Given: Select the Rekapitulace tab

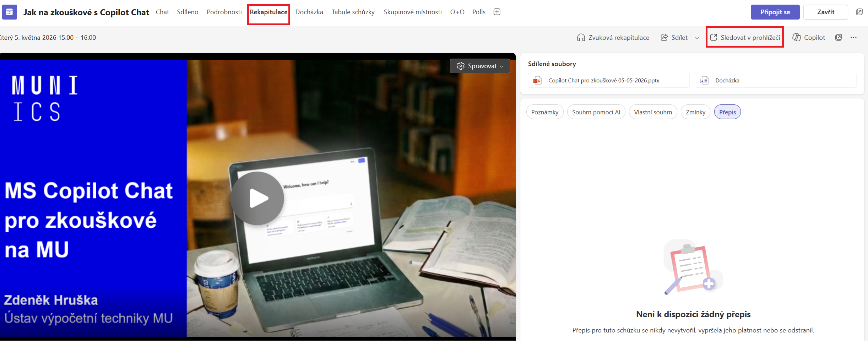Looking at the screenshot, I should click(x=268, y=12).
